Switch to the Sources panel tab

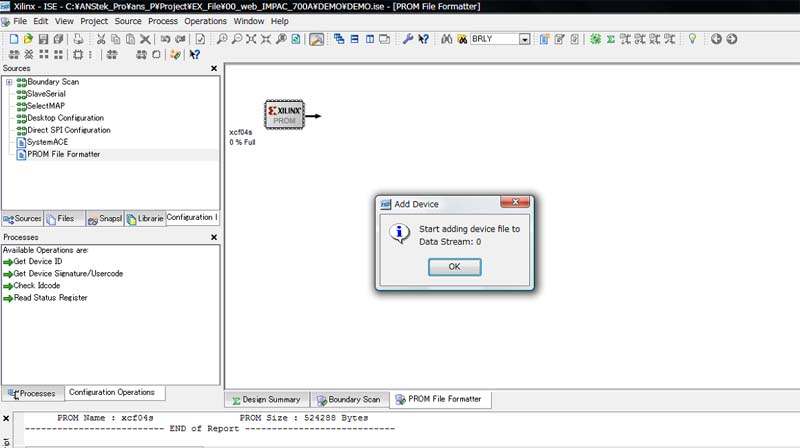point(22,218)
